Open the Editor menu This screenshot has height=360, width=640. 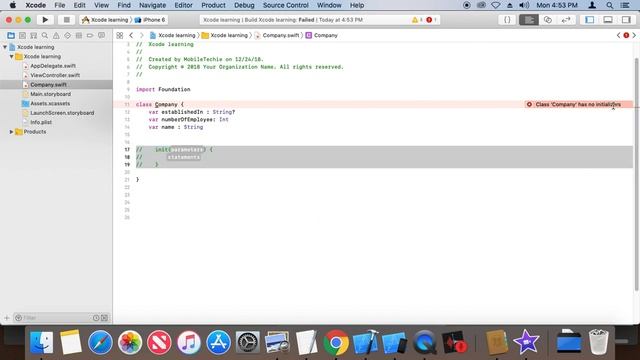click(184, 5)
